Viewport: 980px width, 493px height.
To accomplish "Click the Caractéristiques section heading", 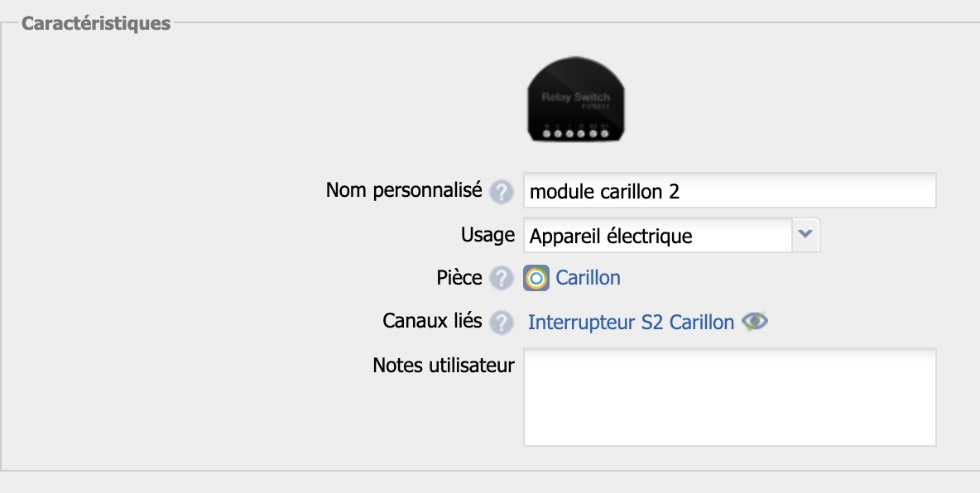I will (x=96, y=23).
